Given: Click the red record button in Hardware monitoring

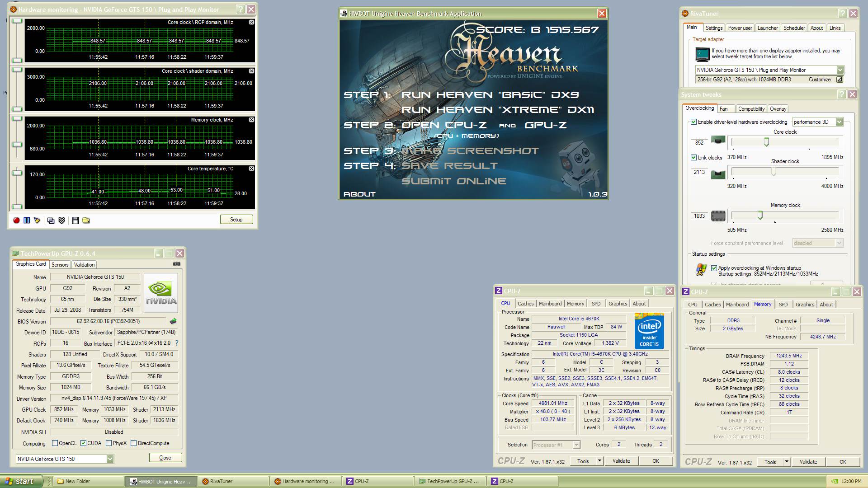Looking at the screenshot, I should pyautogui.click(x=16, y=220).
